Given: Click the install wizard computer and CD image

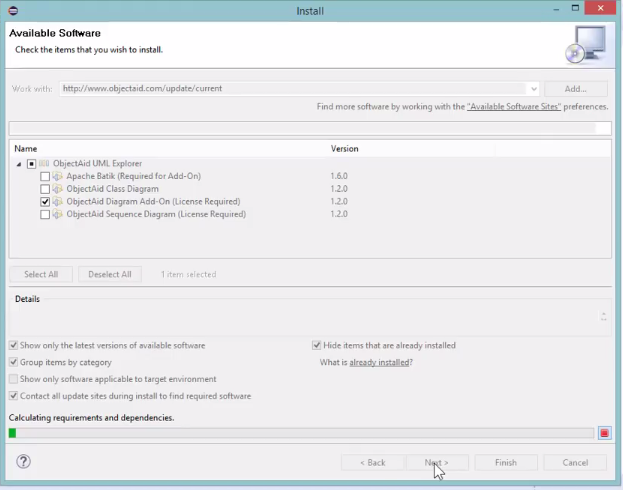Looking at the screenshot, I should pos(586,45).
